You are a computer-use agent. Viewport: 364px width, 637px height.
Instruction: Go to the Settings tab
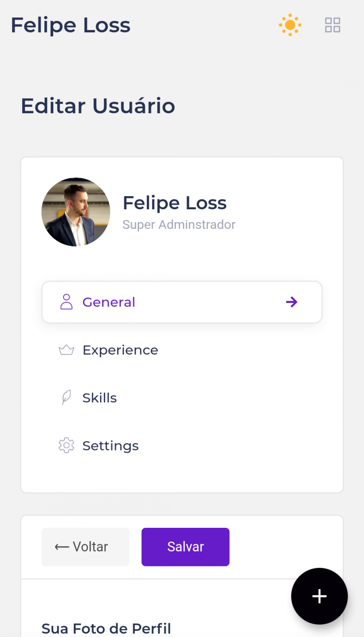coord(111,445)
